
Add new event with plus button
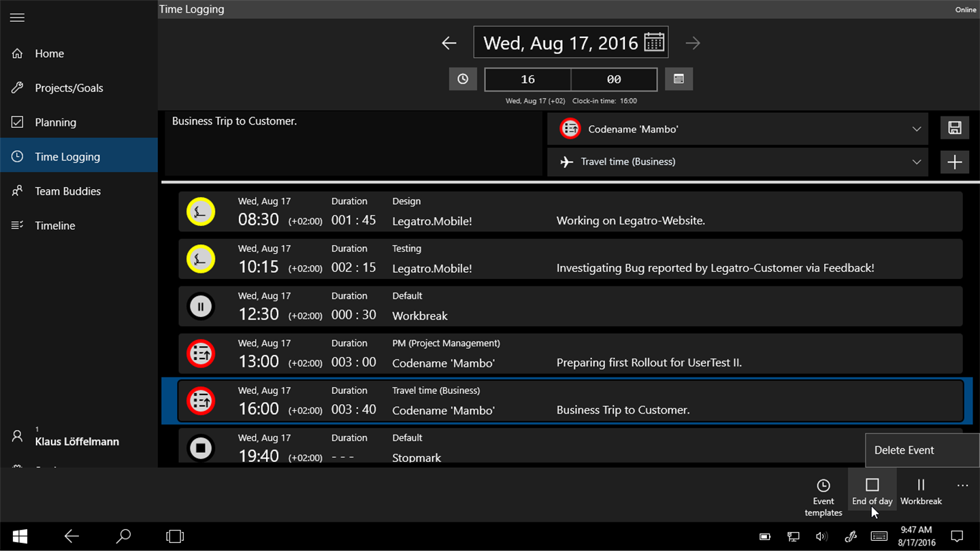tap(954, 162)
